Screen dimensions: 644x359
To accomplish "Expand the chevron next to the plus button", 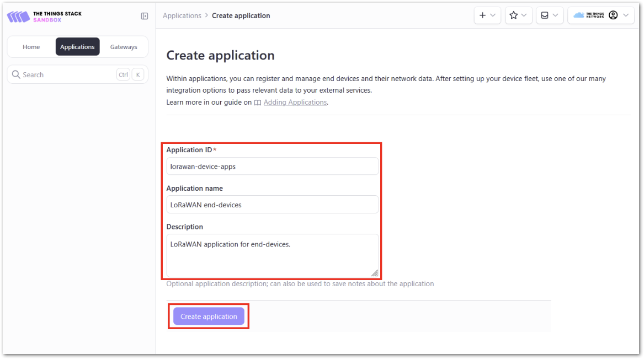I will click(x=493, y=15).
